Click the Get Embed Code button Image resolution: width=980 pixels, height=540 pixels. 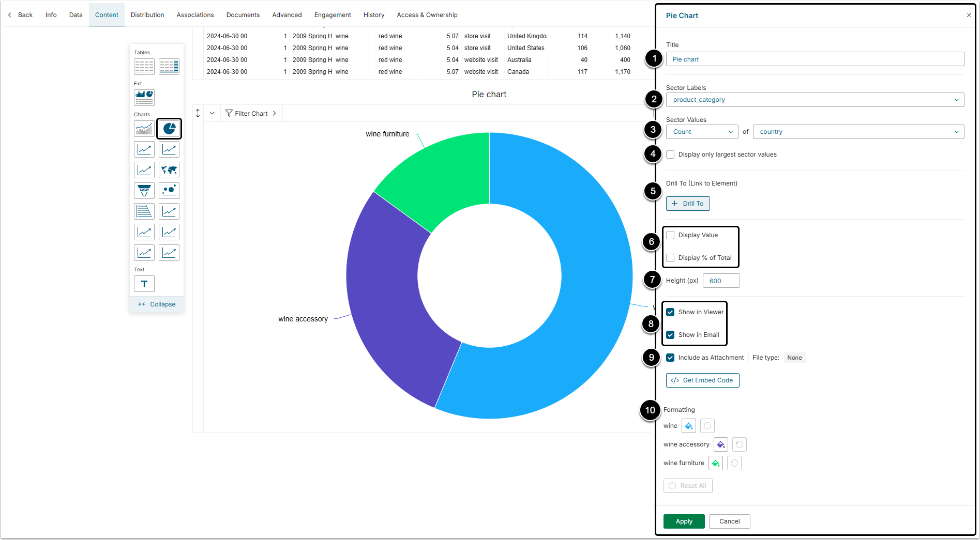tap(702, 380)
